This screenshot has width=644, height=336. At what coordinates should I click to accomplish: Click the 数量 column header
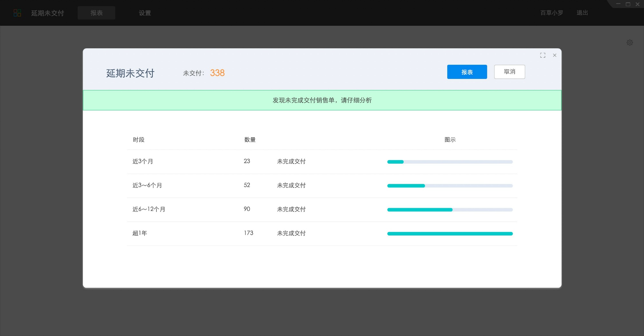[x=250, y=139]
